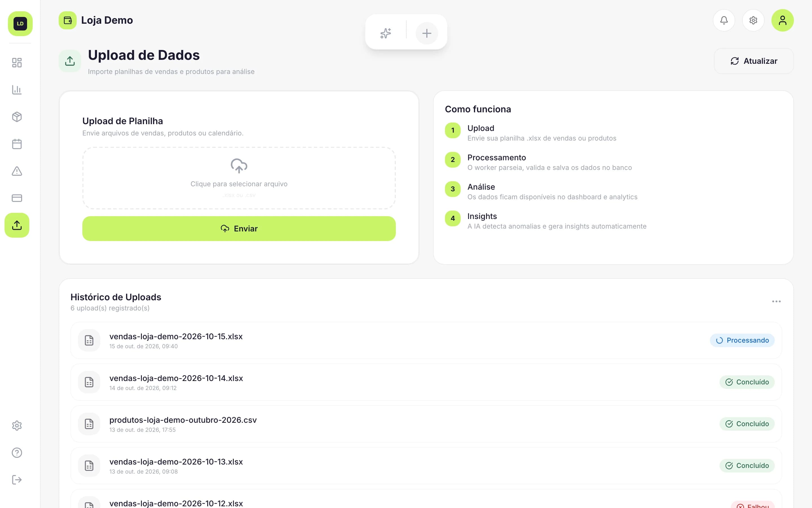Viewport: 812px width, 508px height.
Task: Open the help question mark icon
Action: [17, 453]
